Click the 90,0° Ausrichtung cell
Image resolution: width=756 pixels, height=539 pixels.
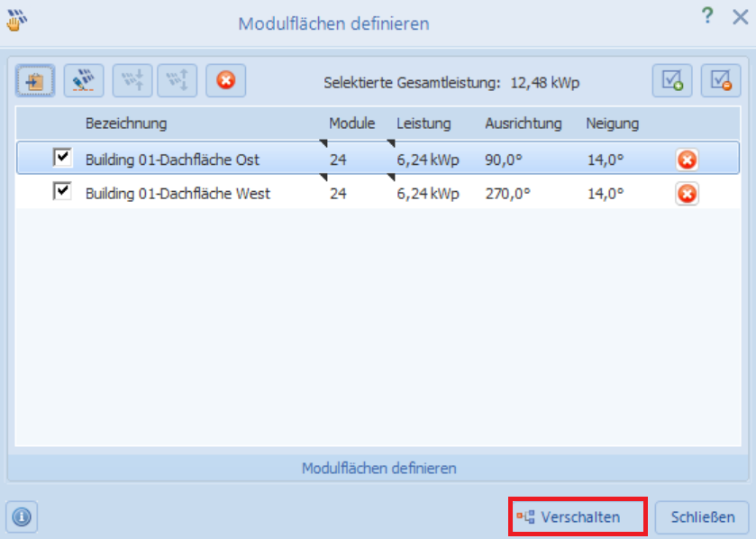[x=507, y=160]
